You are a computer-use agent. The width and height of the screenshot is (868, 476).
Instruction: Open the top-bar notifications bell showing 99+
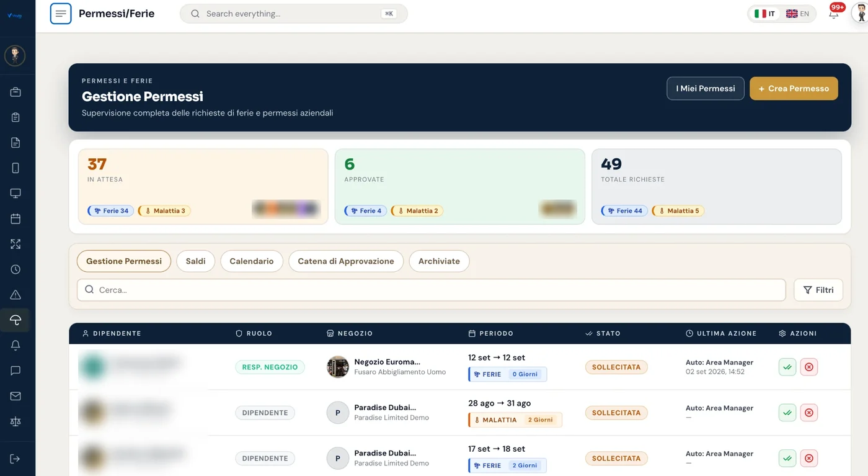coord(834,14)
